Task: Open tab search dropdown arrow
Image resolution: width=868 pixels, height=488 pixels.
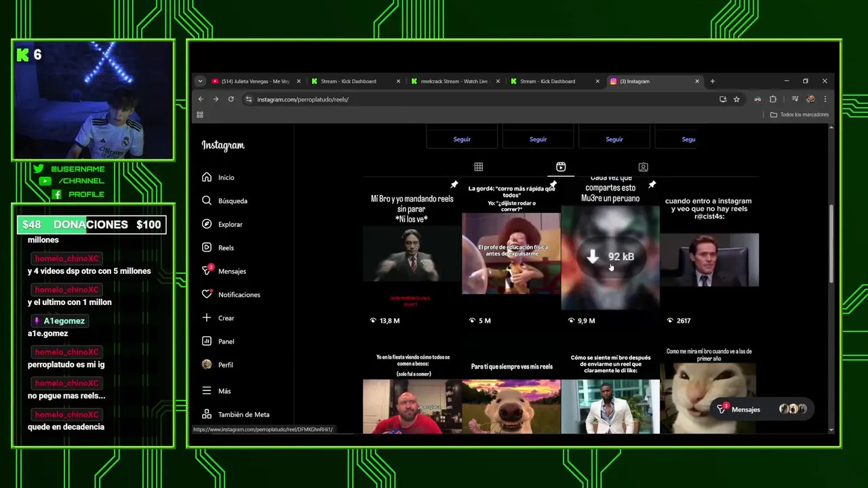Action: pos(200,81)
